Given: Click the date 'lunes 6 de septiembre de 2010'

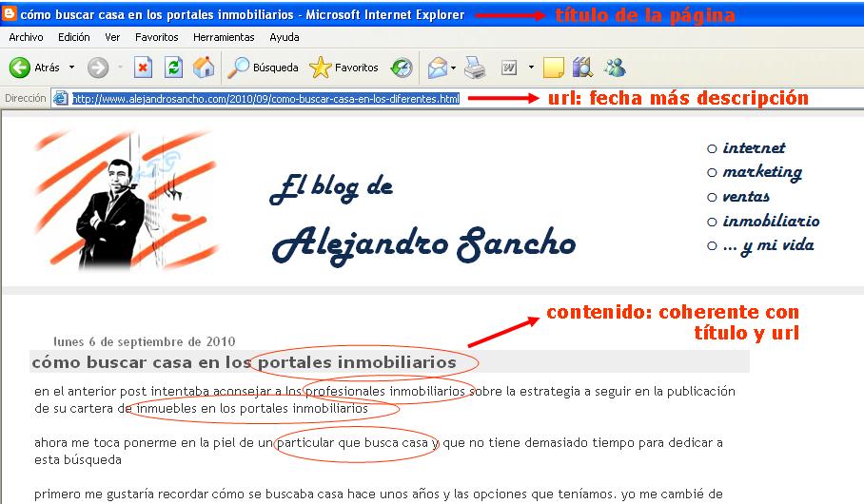Looking at the screenshot, I should coord(145,341).
